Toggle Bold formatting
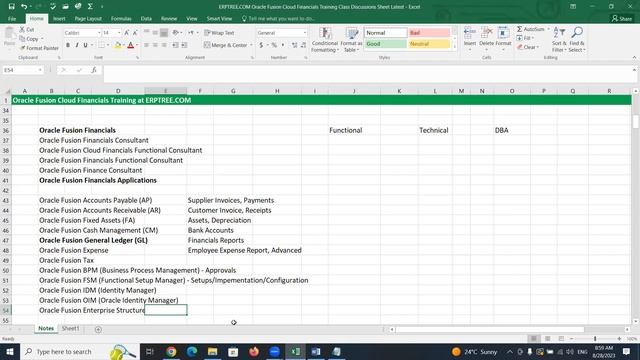The height and width of the screenshot is (360, 640). click(x=68, y=45)
